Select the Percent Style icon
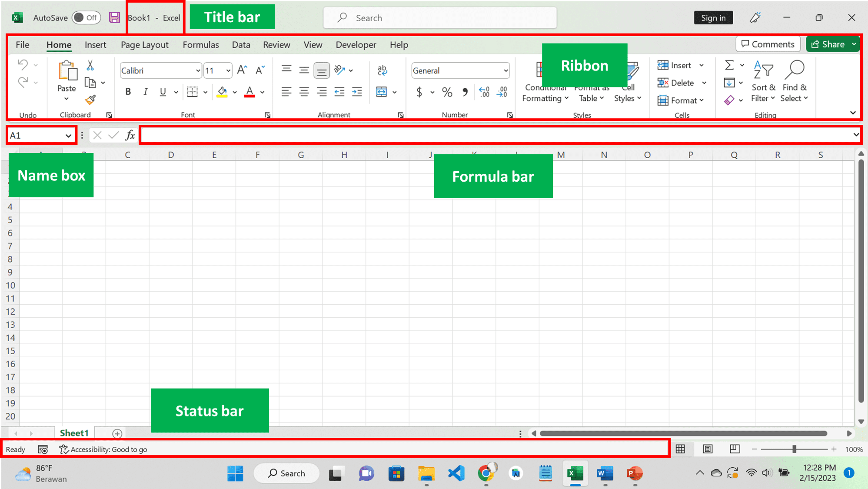The height and width of the screenshot is (489, 868). (x=447, y=91)
